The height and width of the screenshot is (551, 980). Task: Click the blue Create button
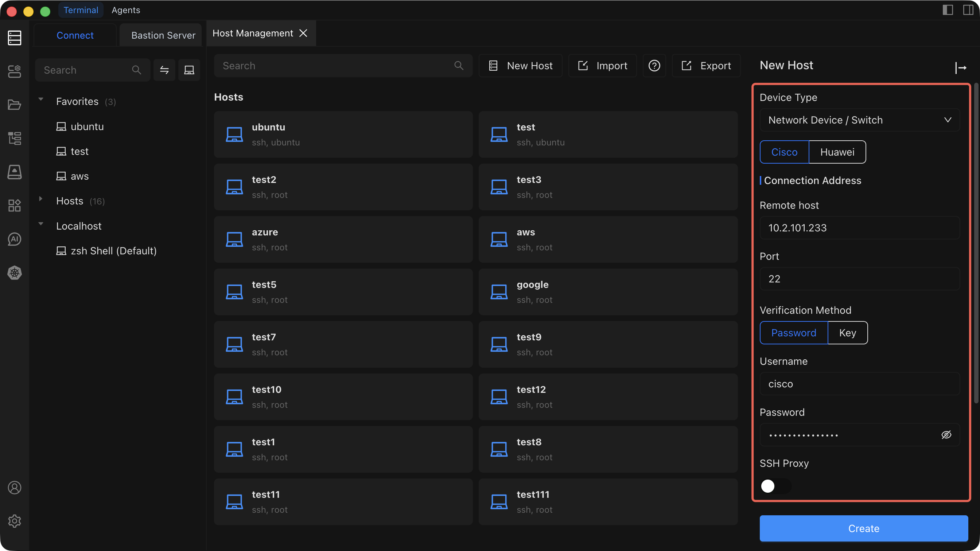[x=864, y=528]
